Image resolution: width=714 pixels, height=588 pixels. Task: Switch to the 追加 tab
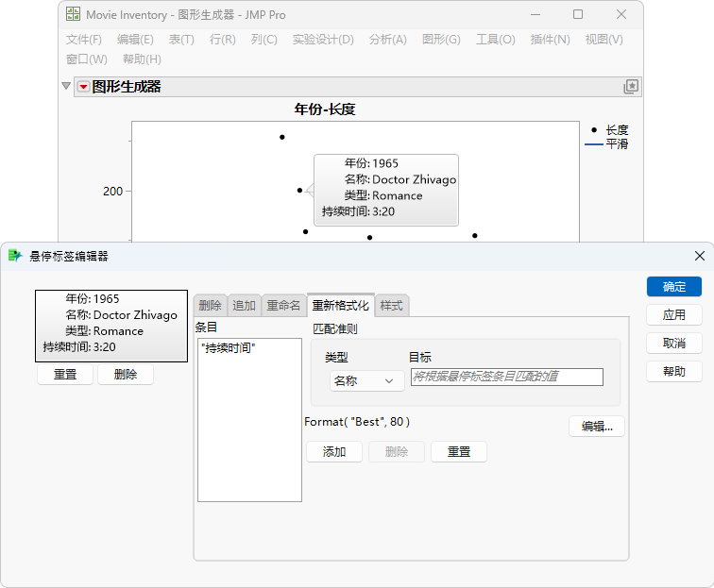point(244,306)
